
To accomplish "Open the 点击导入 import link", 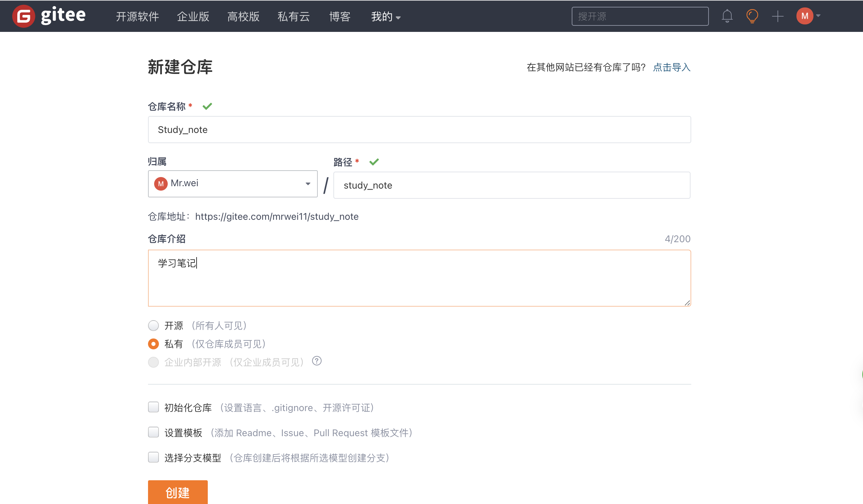I will pos(671,68).
